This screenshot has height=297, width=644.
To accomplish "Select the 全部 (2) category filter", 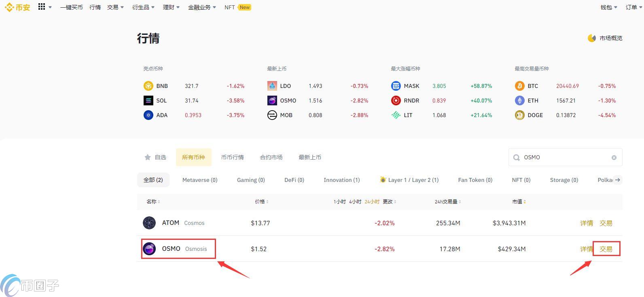I will (x=153, y=180).
